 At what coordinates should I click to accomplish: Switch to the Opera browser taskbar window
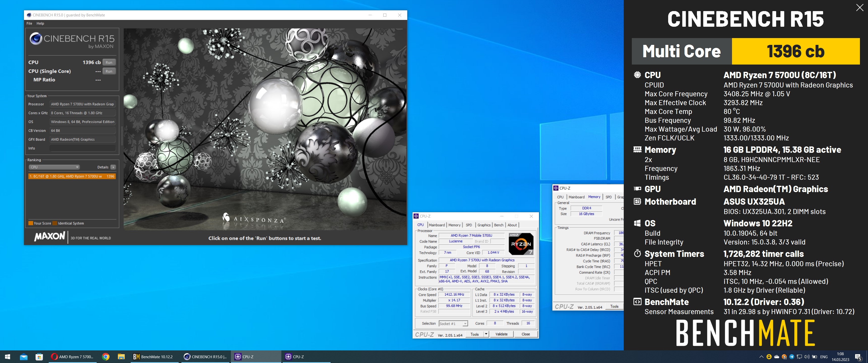[72, 357]
